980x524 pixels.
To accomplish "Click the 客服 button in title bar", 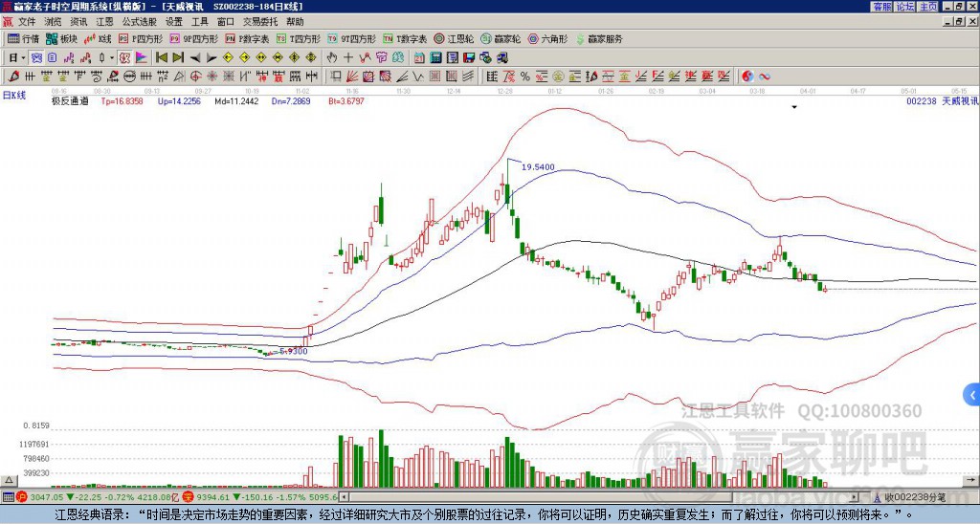I will click(x=881, y=7).
